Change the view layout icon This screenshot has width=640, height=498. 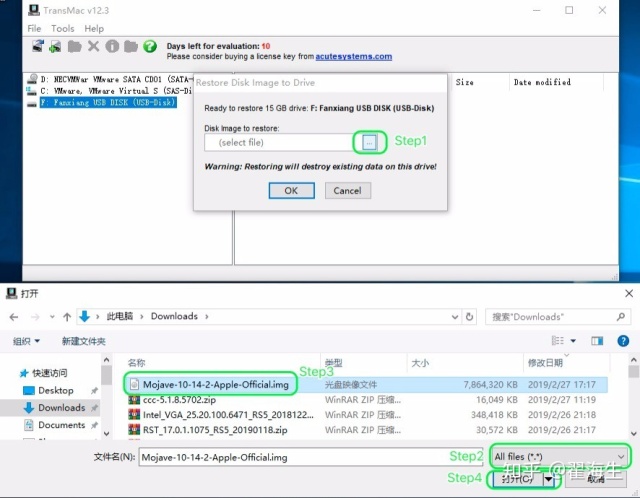click(x=558, y=340)
